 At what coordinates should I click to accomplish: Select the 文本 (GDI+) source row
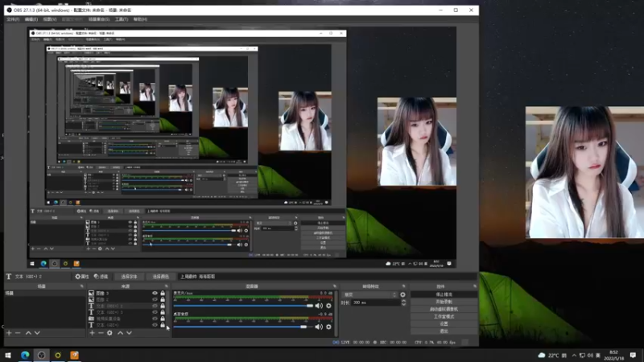[126, 325]
